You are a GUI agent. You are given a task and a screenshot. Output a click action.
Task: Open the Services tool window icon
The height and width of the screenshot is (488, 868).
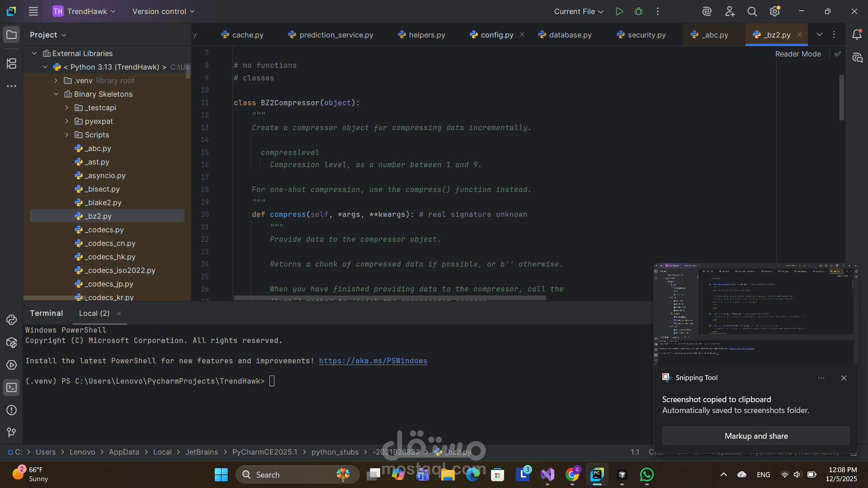click(x=11, y=365)
